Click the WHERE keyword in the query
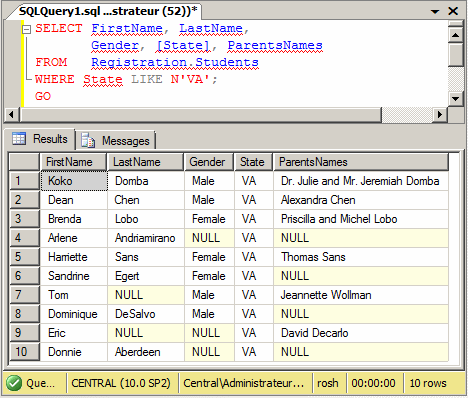The height and width of the screenshot is (398, 468). 55,79
